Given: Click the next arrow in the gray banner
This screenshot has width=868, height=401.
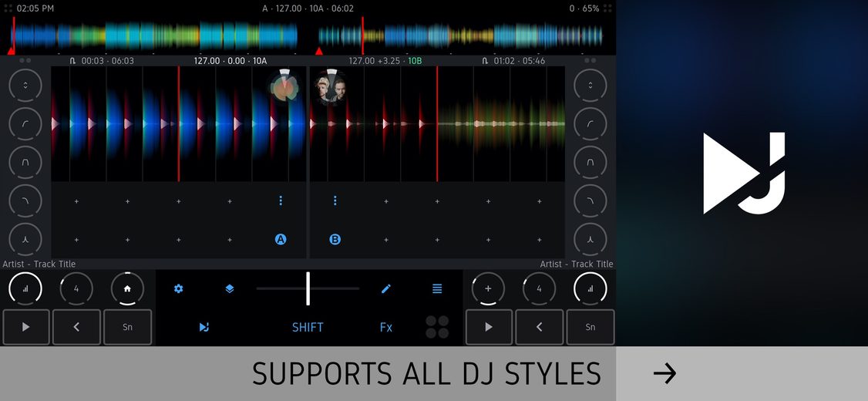Looking at the screenshot, I should tap(664, 373).
